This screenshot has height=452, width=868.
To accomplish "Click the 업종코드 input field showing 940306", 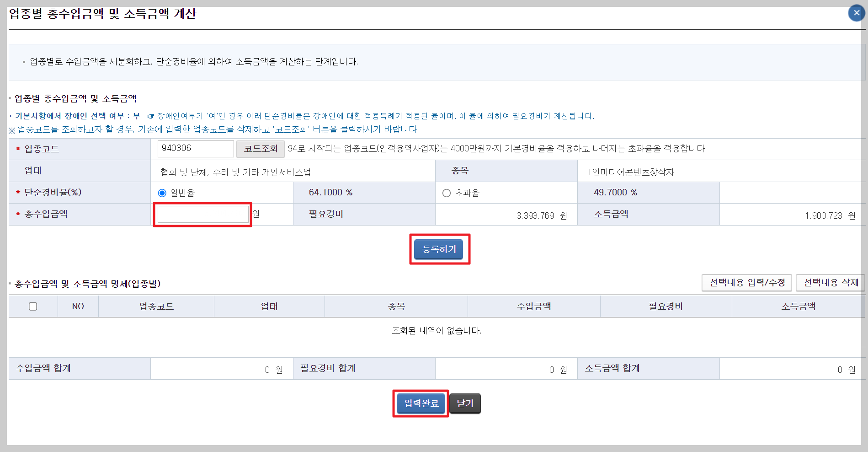I will pyautogui.click(x=196, y=149).
